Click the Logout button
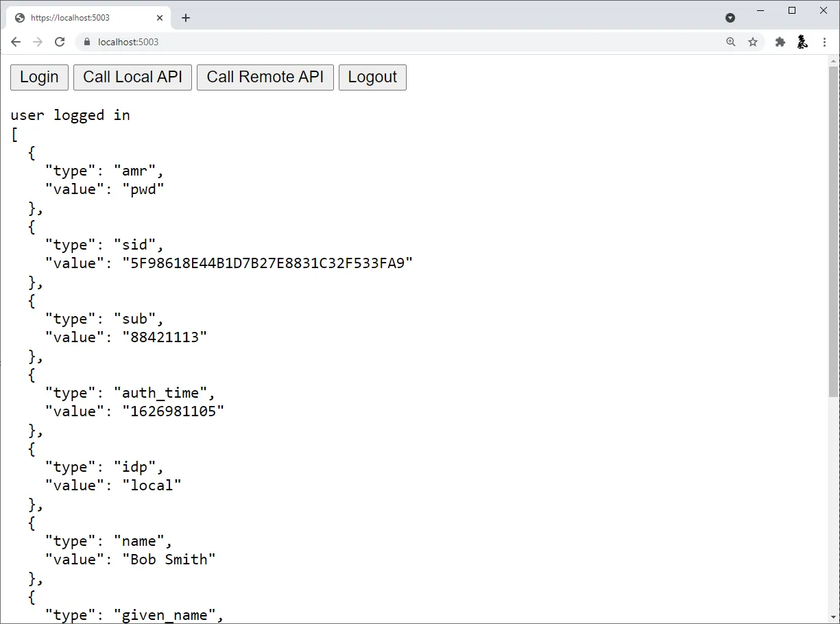Image resolution: width=840 pixels, height=624 pixels. tap(372, 77)
